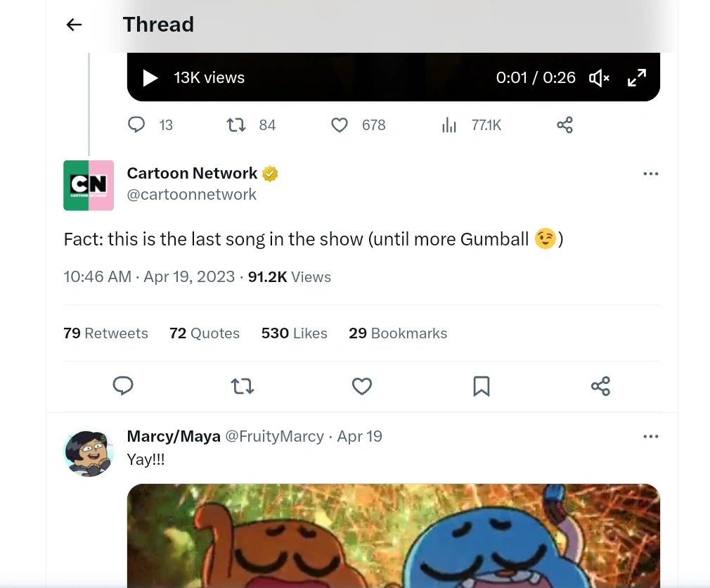Screen dimensions: 710x588
Task: Bookmark the Cartoon Network tweet
Action: point(482,386)
